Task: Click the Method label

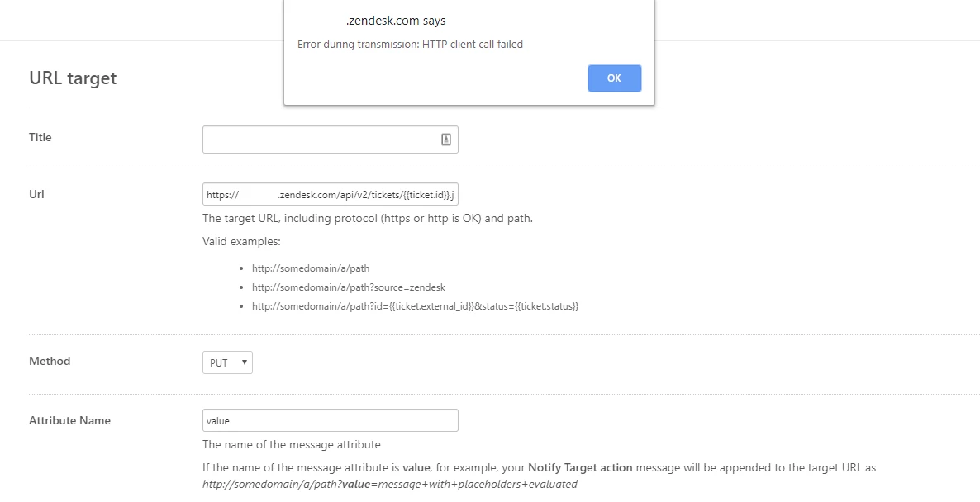Action: tap(50, 361)
